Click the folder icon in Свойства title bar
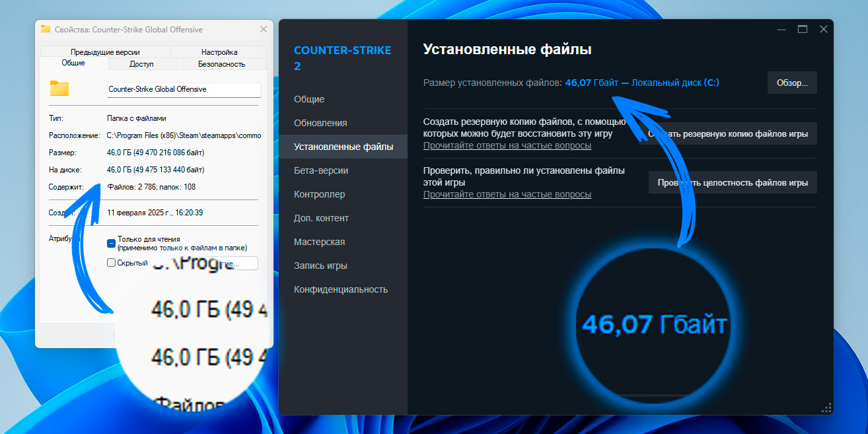 click(45, 29)
